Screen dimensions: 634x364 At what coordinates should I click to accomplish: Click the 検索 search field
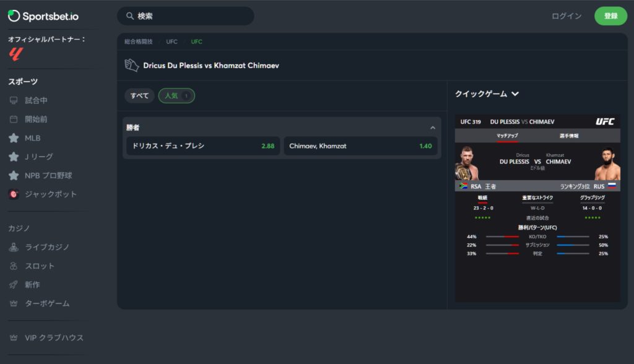[x=186, y=16]
